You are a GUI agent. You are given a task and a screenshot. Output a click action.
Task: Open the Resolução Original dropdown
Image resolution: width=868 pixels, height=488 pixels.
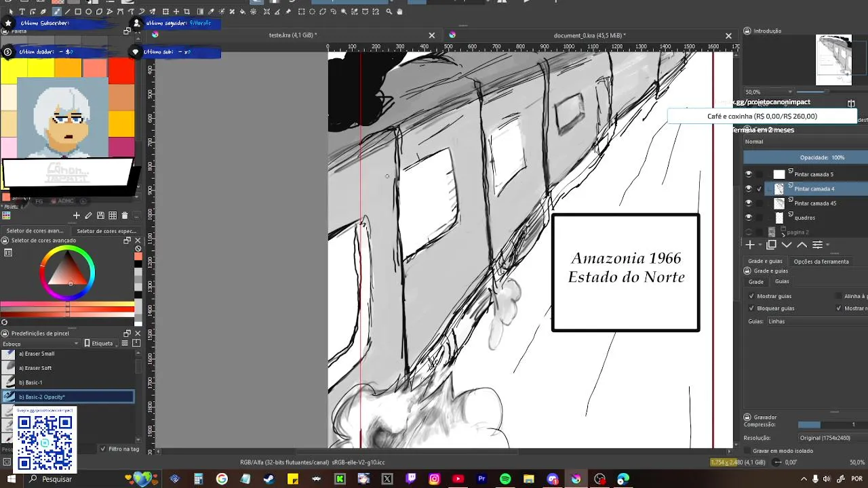(x=833, y=438)
